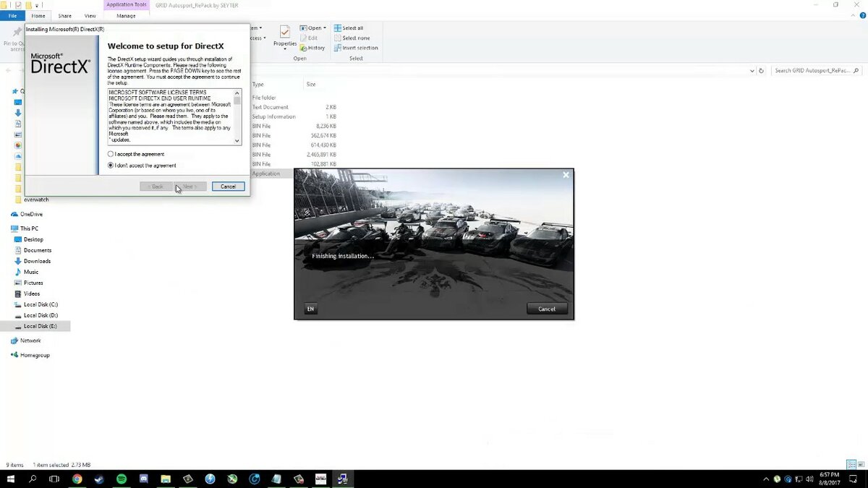Click Cancel in the DirectX setup dialog

coord(228,187)
